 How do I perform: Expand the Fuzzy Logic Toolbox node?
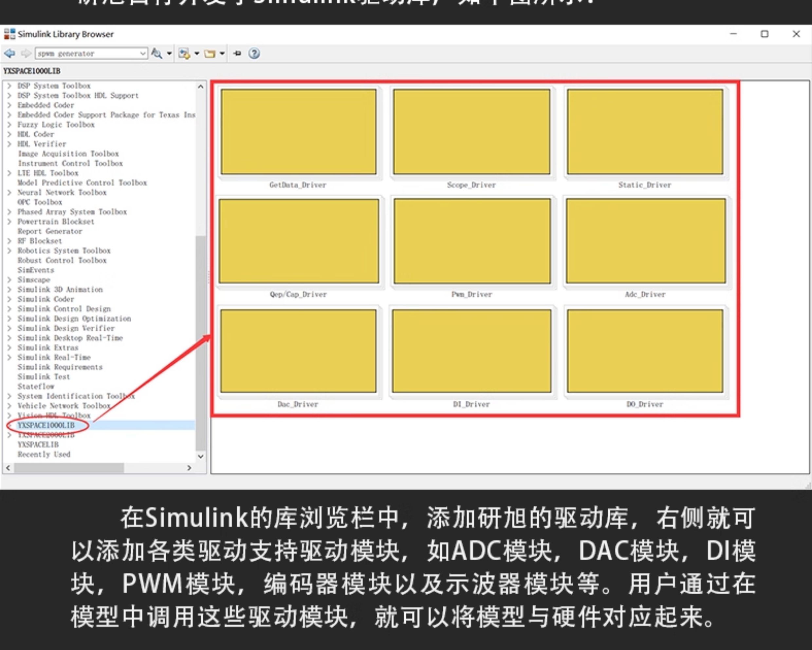tap(9, 125)
